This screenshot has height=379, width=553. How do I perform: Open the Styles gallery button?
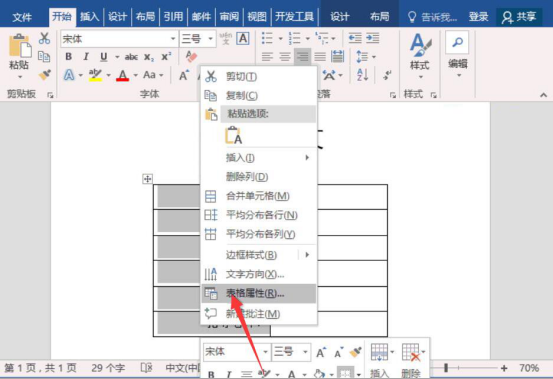coord(420,56)
